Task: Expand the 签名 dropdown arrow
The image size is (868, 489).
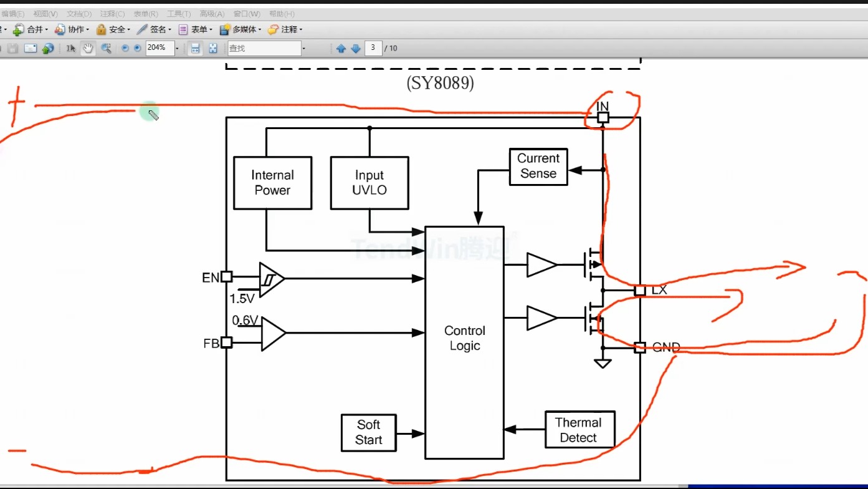Action: click(x=169, y=29)
